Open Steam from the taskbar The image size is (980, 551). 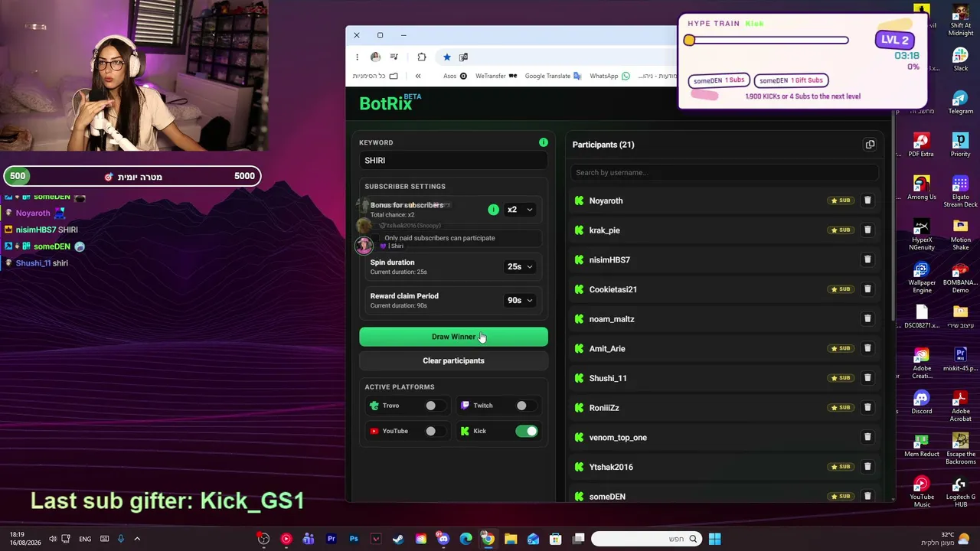coord(398,540)
